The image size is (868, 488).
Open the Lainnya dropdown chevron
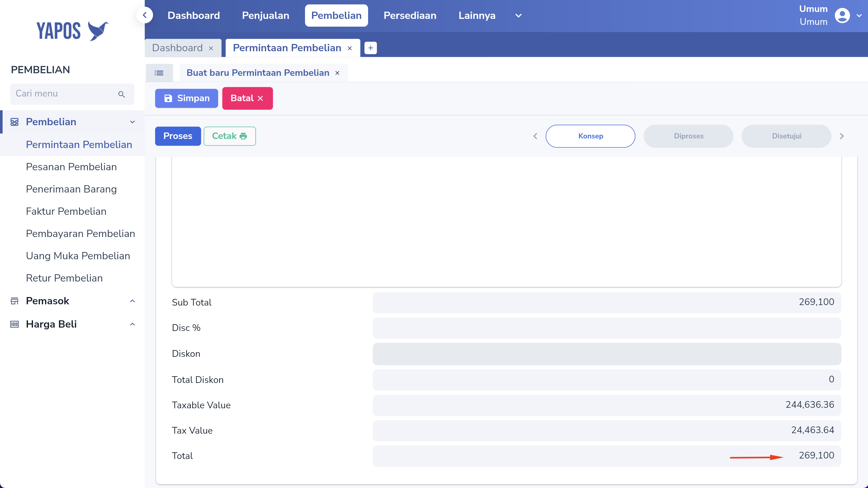click(519, 16)
